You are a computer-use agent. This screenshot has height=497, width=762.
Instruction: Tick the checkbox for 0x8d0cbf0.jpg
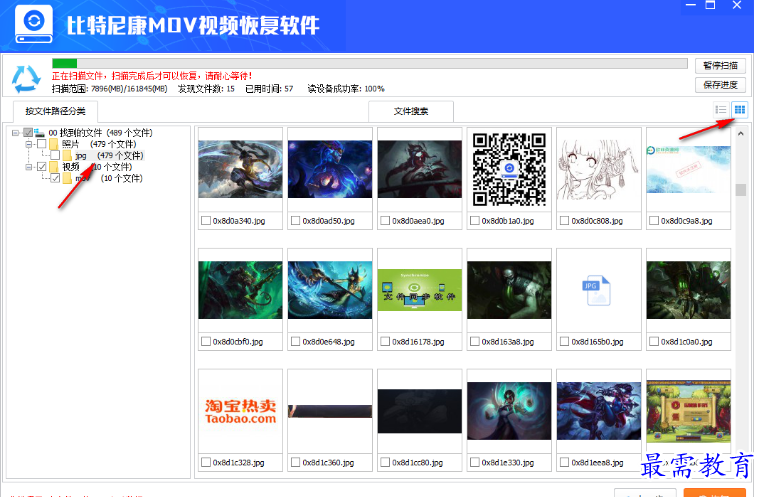[206, 342]
